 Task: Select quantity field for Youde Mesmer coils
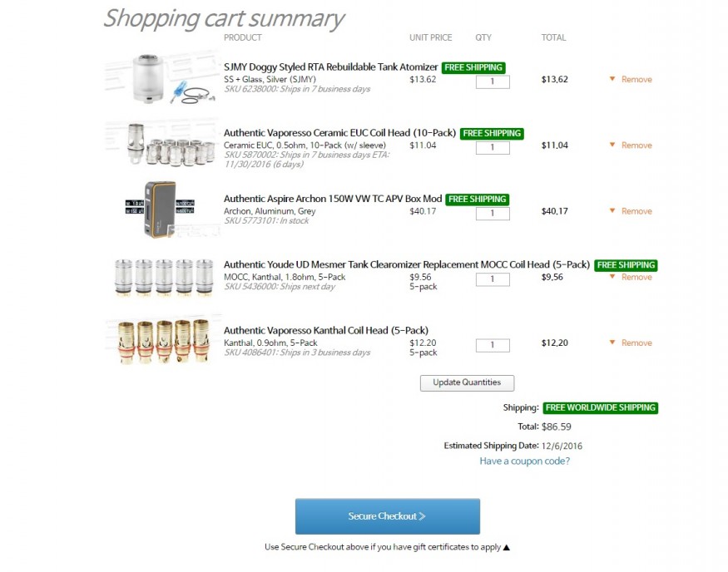(493, 279)
